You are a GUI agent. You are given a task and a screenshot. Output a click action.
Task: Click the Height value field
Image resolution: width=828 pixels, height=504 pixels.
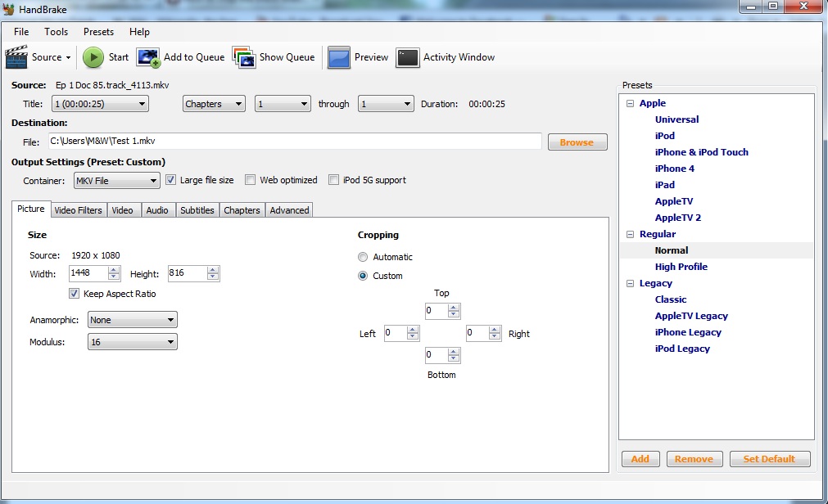[187, 272]
